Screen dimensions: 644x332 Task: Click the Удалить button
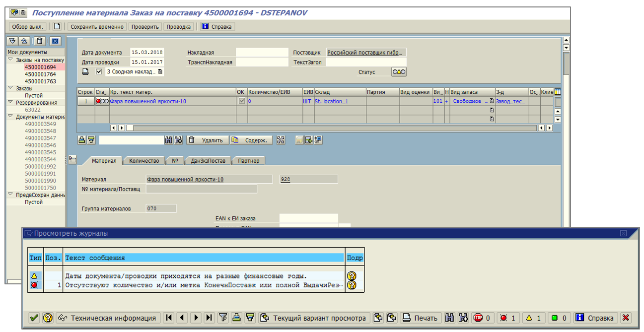[208, 140]
